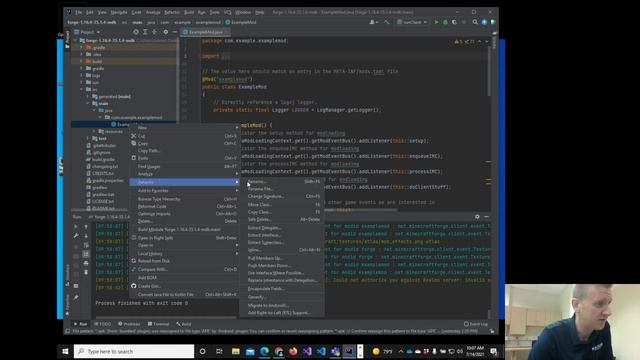Click the Search Everywhere magnifier icon

coord(475,22)
